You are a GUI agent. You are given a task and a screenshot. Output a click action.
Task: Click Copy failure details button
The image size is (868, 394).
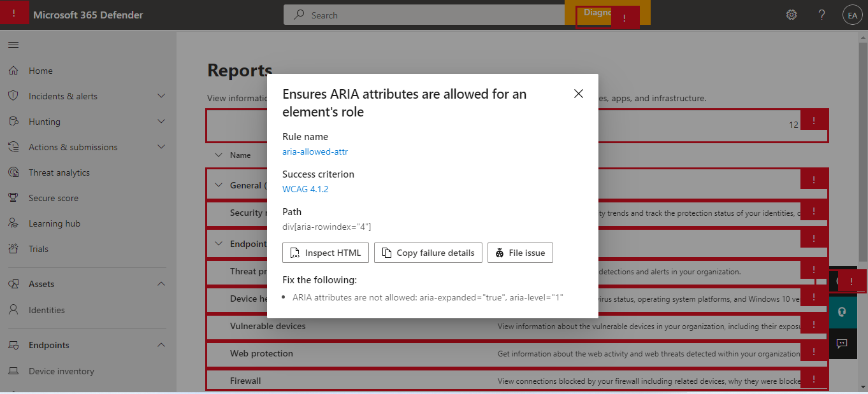tap(428, 253)
